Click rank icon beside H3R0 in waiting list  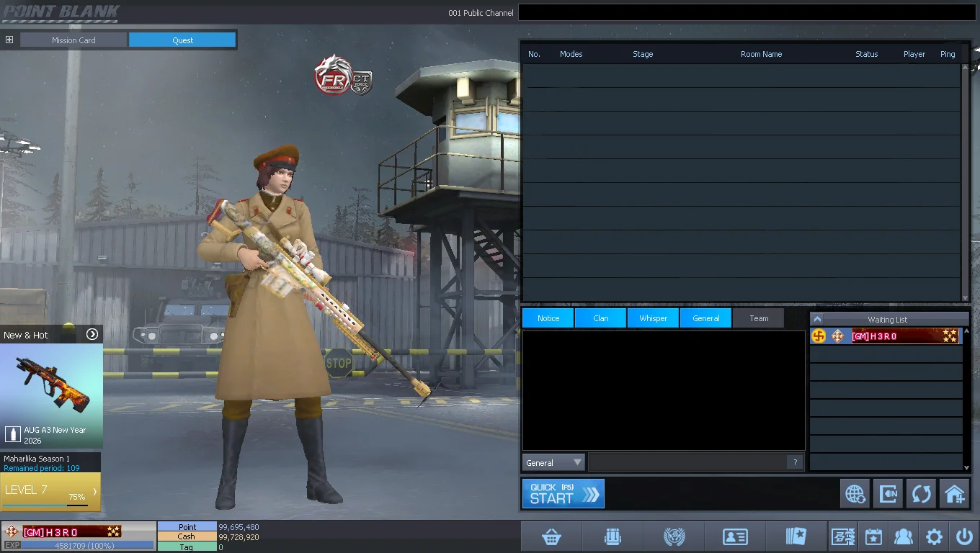(837, 336)
